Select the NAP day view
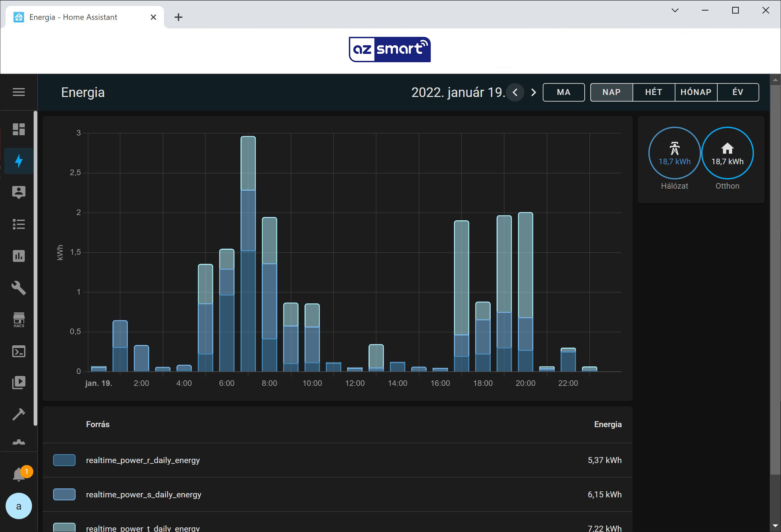 coord(612,92)
